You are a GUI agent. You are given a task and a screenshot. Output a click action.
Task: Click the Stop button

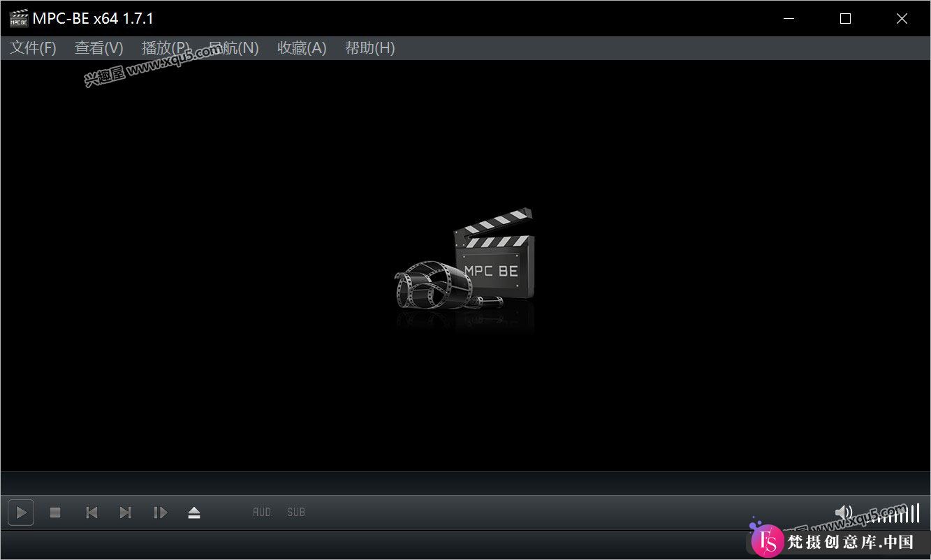55,513
